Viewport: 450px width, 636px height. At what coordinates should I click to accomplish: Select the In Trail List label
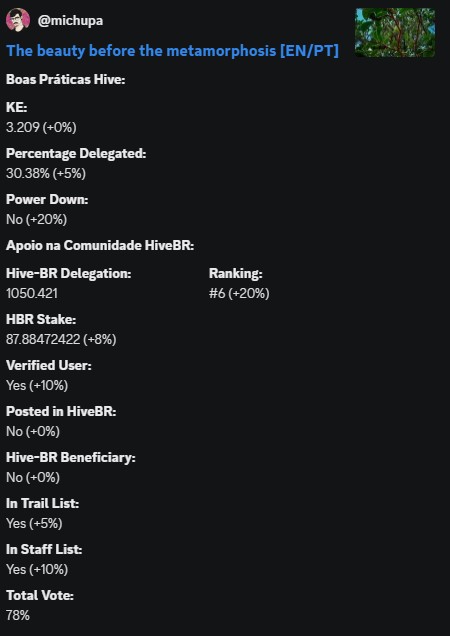(42, 503)
